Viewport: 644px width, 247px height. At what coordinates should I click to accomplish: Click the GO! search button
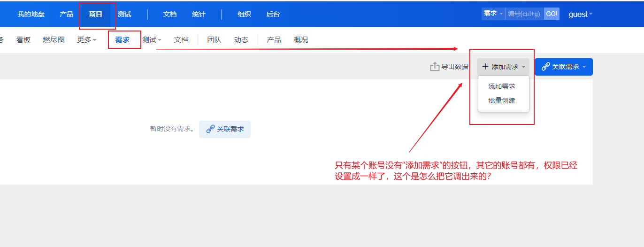tap(552, 14)
